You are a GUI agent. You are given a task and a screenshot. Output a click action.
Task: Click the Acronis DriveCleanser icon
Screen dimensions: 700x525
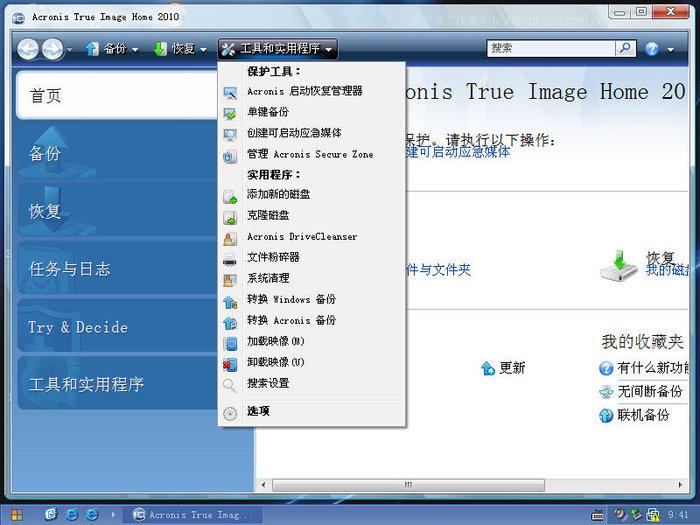(x=230, y=239)
